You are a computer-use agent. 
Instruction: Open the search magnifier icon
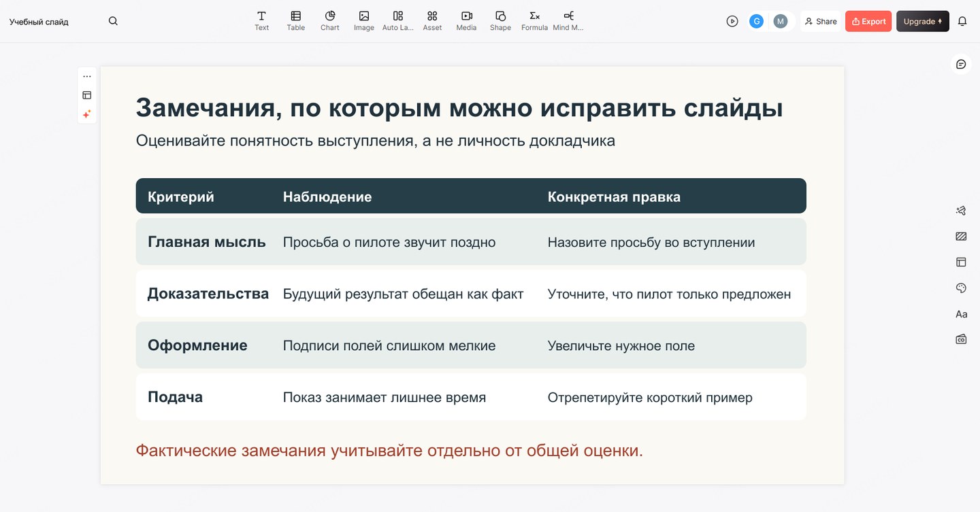pos(113,21)
